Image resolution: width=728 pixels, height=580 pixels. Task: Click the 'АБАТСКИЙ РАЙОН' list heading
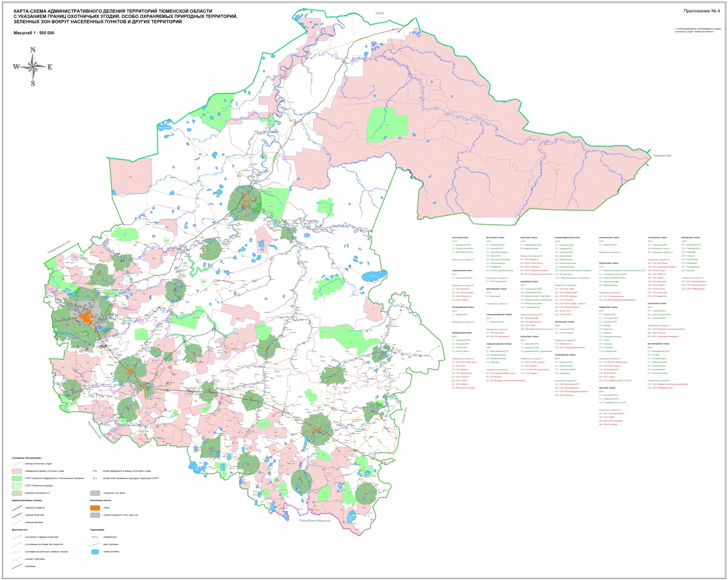click(x=461, y=238)
